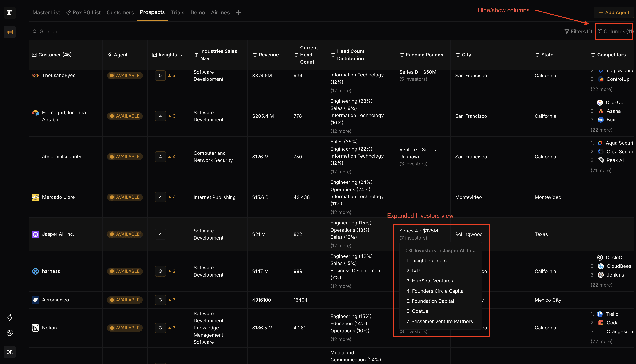Open settings gear in sidebar
Viewport: 636px width, 364px height.
click(10, 333)
